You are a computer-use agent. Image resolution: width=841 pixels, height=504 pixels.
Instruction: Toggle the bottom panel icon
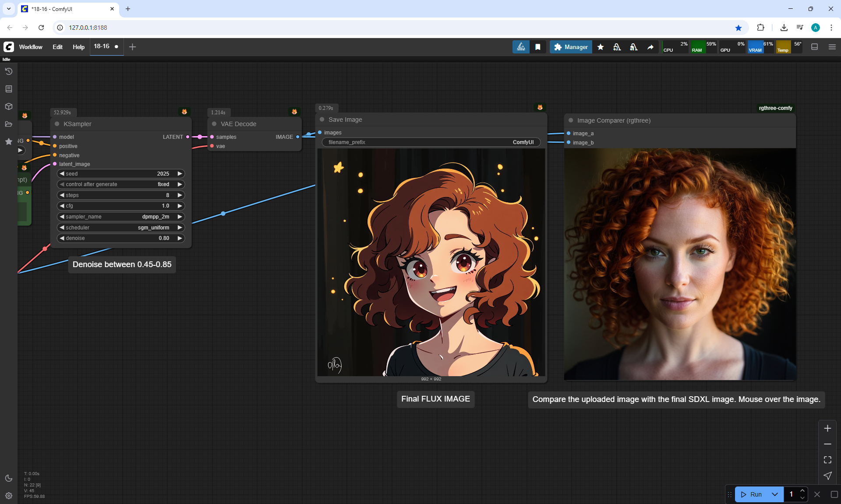pyautogui.click(x=814, y=47)
